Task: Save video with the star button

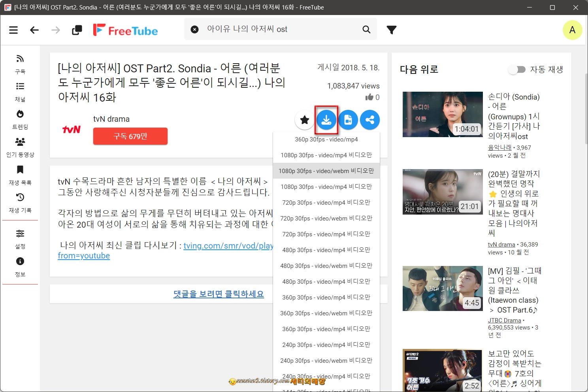Action: (305, 120)
